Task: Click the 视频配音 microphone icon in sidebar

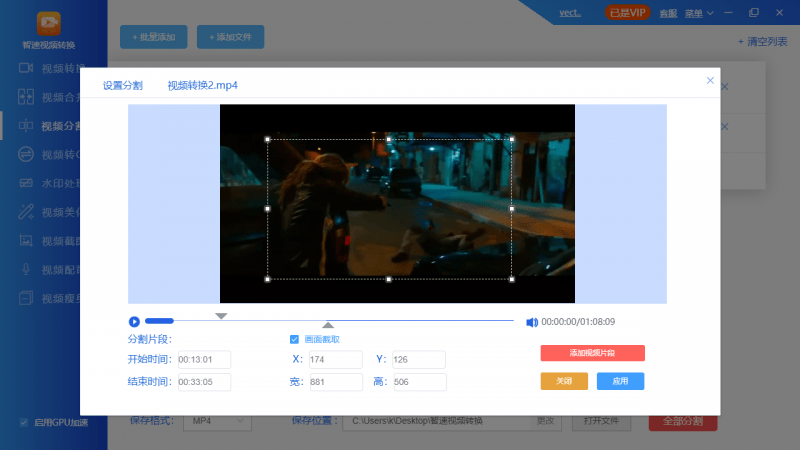Action: point(26,270)
